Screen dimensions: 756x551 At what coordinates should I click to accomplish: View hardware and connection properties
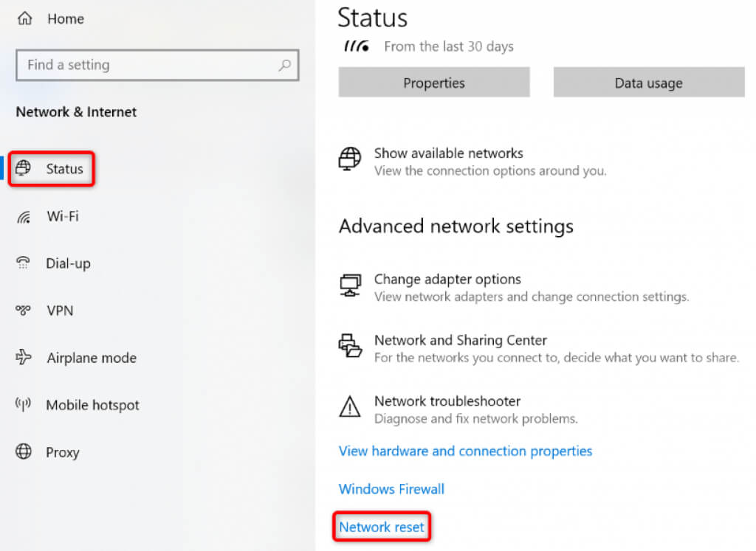[x=465, y=451]
